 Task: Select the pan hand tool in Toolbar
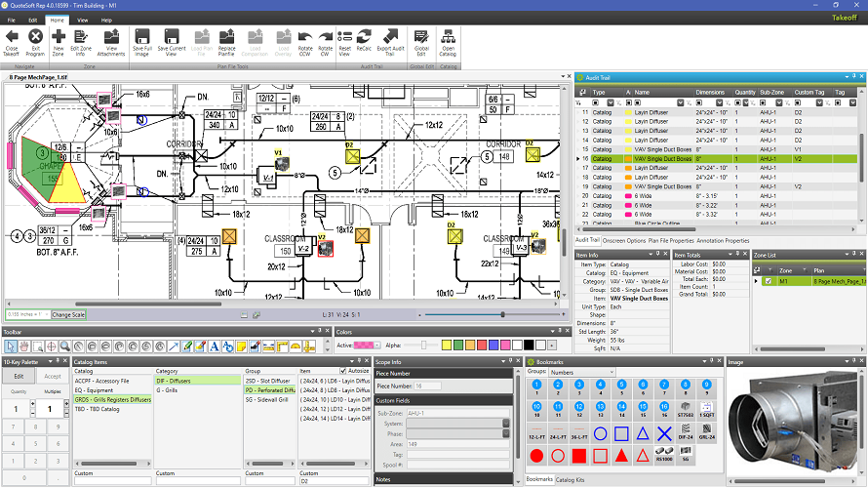pos(24,346)
